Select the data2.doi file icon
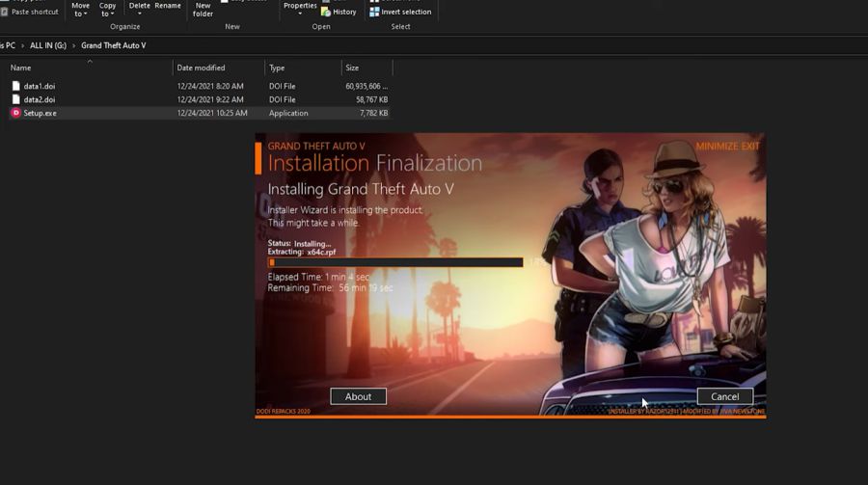Screen dimensions: 868x485 click(x=16, y=99)
